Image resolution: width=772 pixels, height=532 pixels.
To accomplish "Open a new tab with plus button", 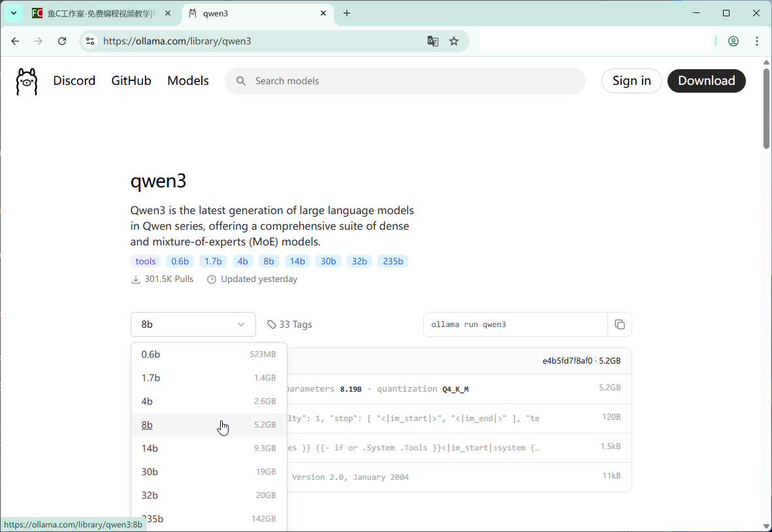I will 347,13.
